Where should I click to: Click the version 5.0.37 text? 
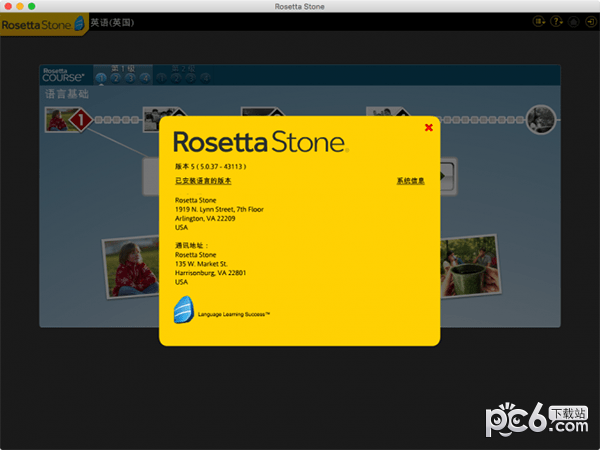click(x=210, y=166)
